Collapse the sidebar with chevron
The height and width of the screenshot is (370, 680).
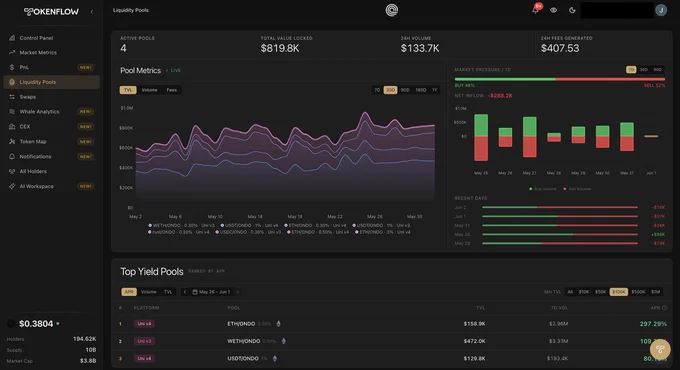pyautogui.click(x=92, y=12)
